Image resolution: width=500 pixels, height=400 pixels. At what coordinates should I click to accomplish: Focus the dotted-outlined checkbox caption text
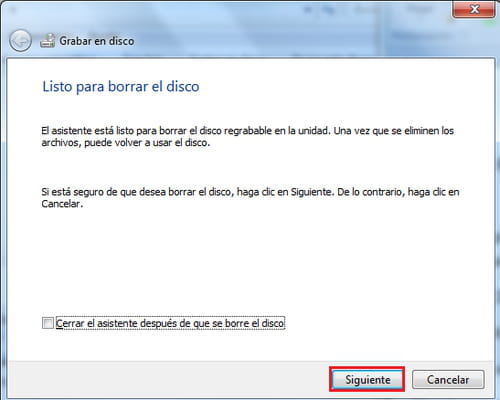pyautogui.click(x=170, y=323)
